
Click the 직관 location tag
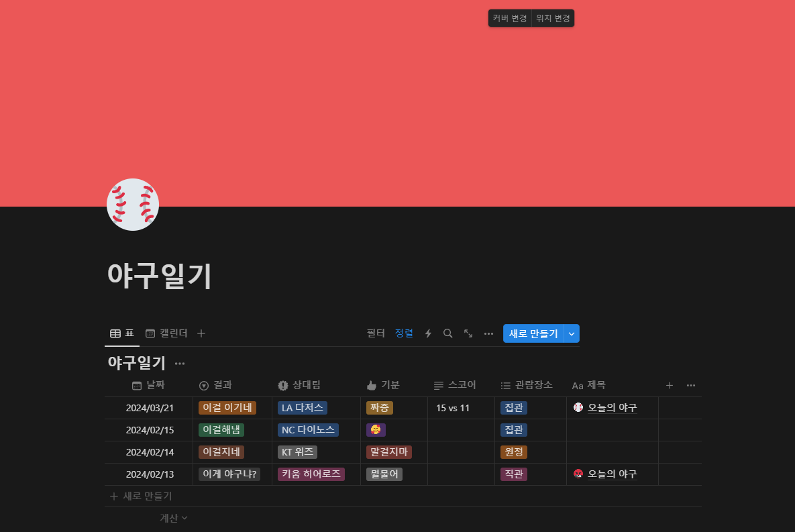coord(514,474)
